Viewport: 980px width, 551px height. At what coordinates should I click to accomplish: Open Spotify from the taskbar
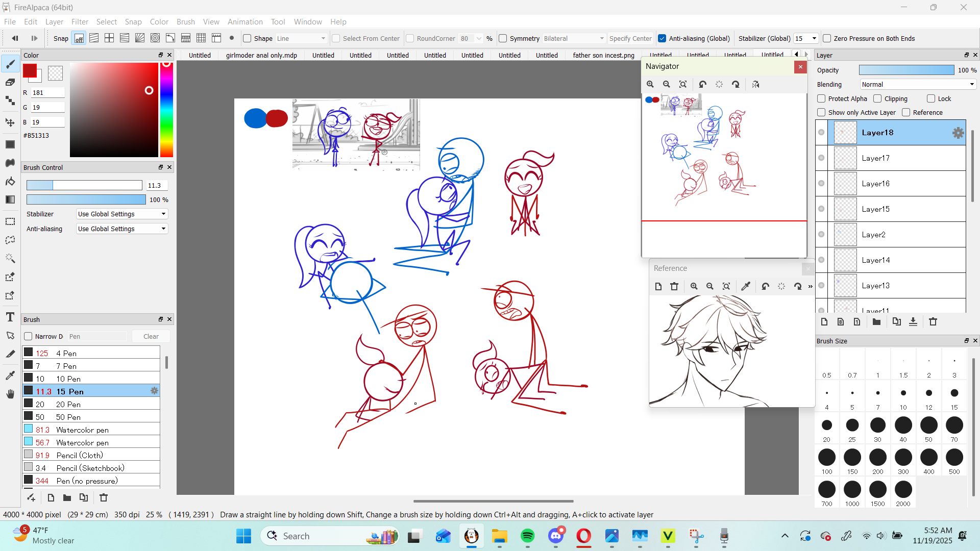coord(527,536)
